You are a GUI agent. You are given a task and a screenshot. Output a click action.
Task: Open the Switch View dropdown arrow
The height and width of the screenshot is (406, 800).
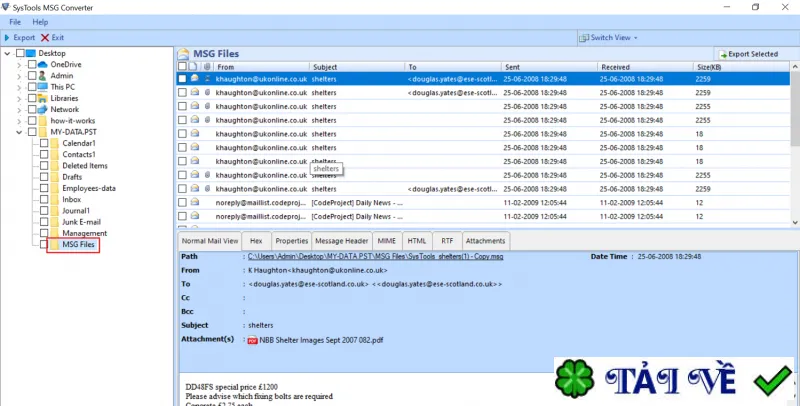tap(636, 38)
